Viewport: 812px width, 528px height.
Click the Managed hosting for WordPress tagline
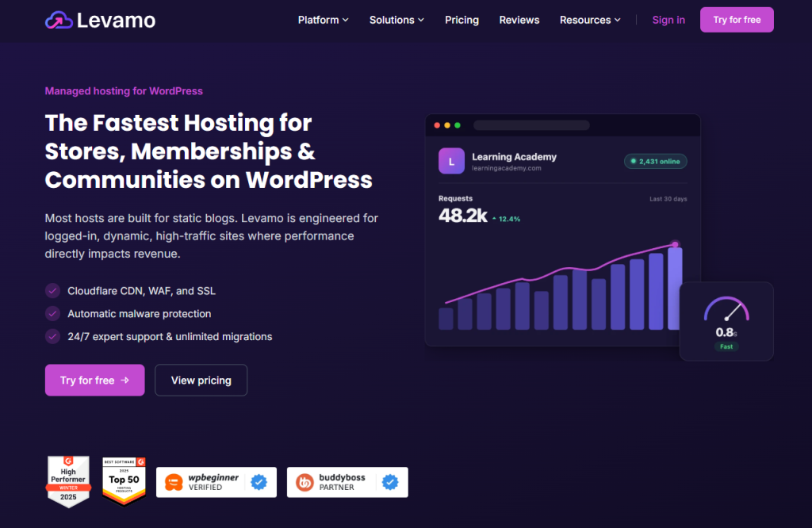pos(124,91)
